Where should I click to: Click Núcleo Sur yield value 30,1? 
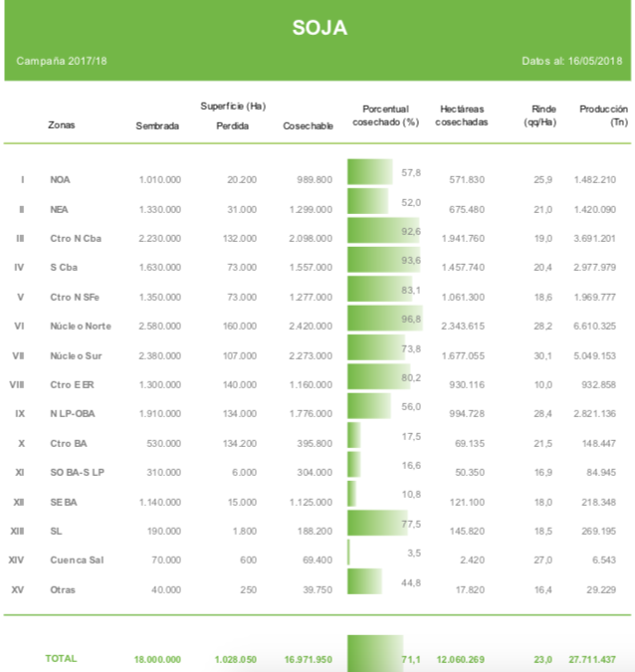pyautogui.click(x=541, y=355)
